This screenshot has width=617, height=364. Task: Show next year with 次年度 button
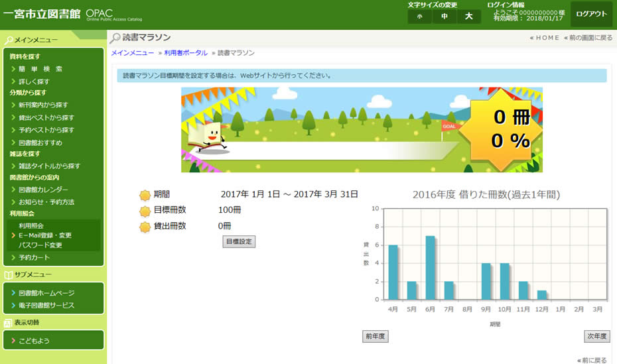pyautogui.click(x=596, y=336)
